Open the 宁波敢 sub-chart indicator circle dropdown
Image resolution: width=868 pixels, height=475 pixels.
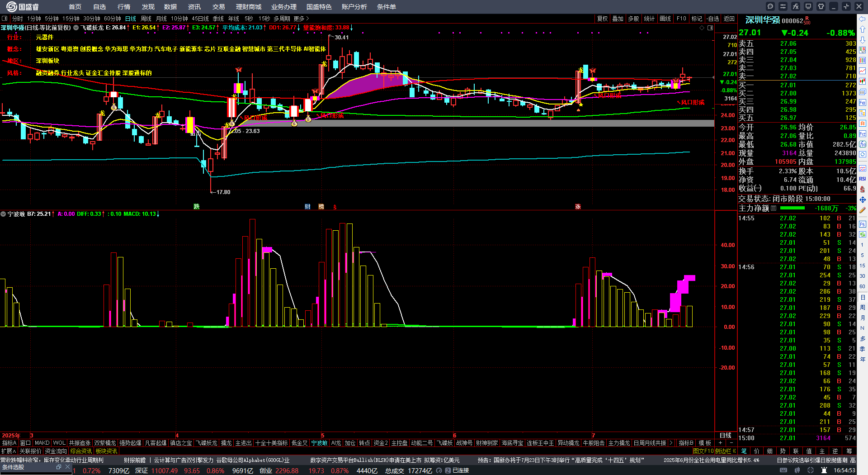[3, 214]
